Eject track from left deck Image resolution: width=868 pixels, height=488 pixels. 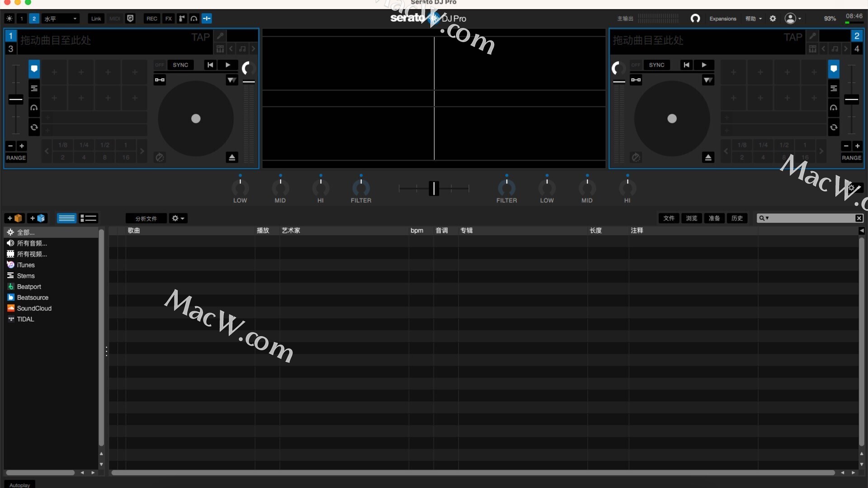(232, 157)
